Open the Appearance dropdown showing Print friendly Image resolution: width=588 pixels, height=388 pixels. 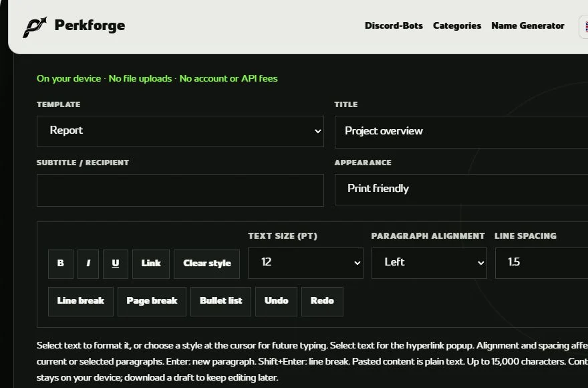pos(461,189)
